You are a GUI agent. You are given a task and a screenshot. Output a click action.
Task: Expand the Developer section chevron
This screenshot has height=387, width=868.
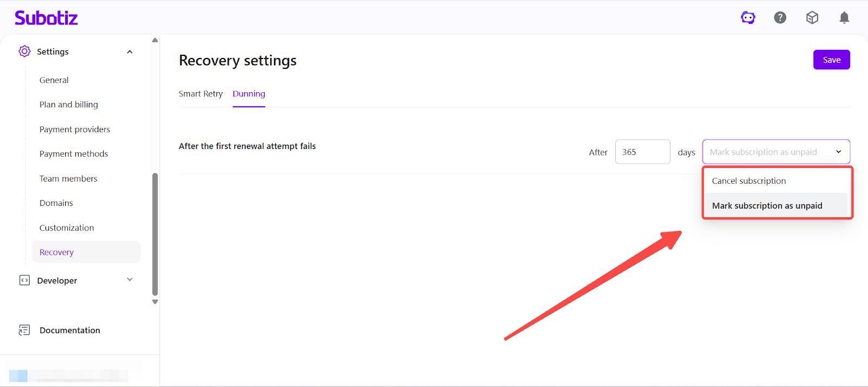tap(130, 280)
